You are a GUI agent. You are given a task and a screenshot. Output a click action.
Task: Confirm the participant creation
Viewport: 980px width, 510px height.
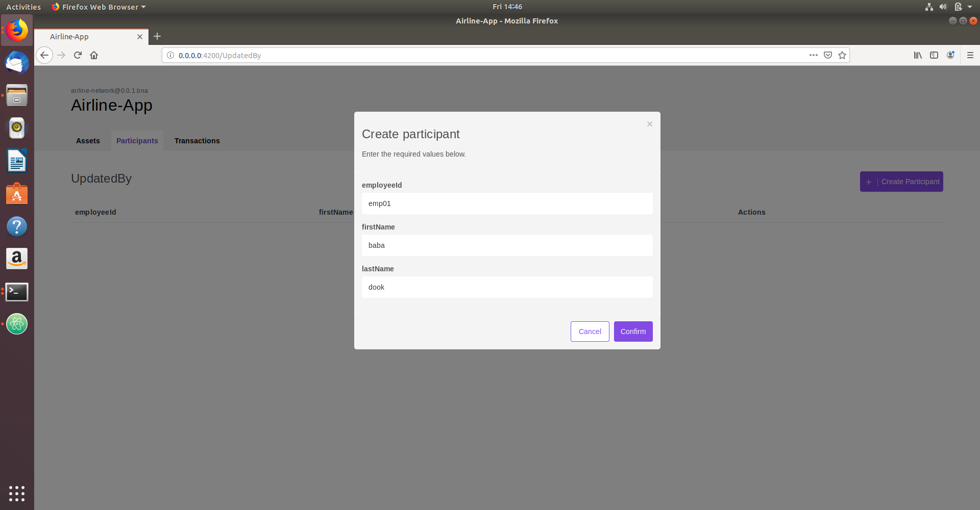click(x=633, y=331)
